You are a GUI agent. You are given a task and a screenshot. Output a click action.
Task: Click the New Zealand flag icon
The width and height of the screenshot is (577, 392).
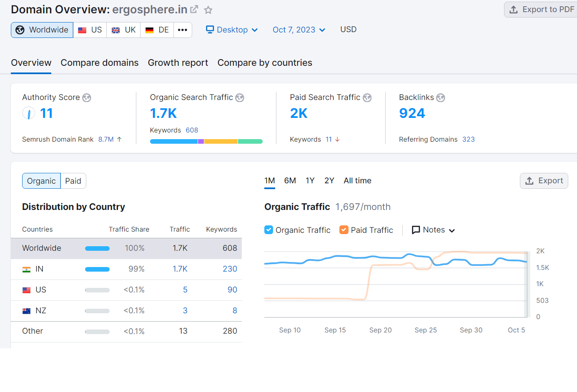[26, 311]
